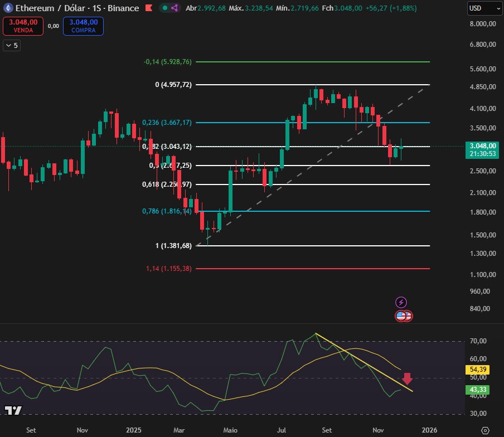Screen dimensions: 504x437
Task: Click the blue COMPRA buy button
Action: coord(83,26)
